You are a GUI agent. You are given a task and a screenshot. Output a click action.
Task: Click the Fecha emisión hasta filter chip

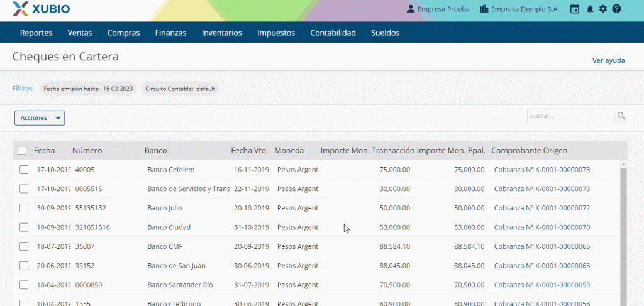click(x=88, y=89)
